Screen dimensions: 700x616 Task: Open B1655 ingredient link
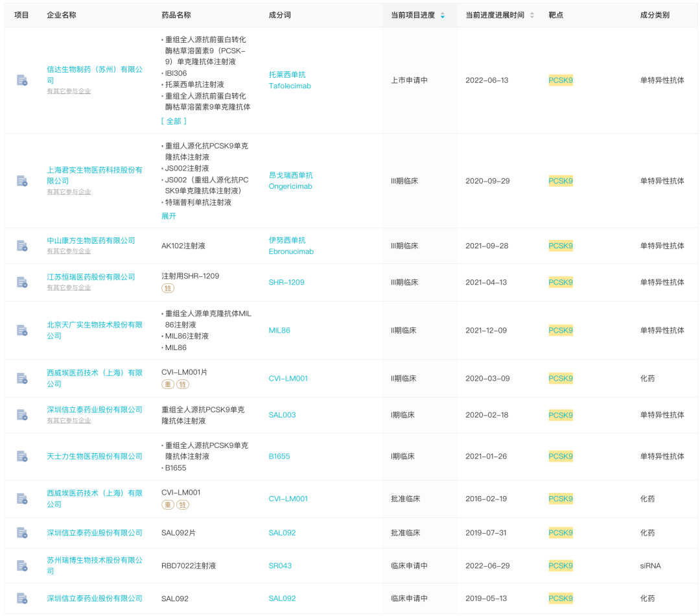tap(279, 456)
